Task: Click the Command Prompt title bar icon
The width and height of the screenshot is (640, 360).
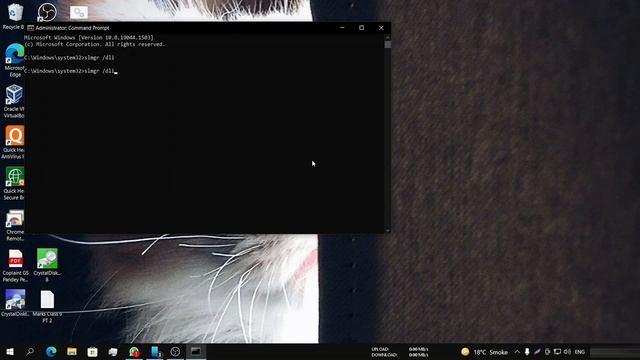Action: 30,28
